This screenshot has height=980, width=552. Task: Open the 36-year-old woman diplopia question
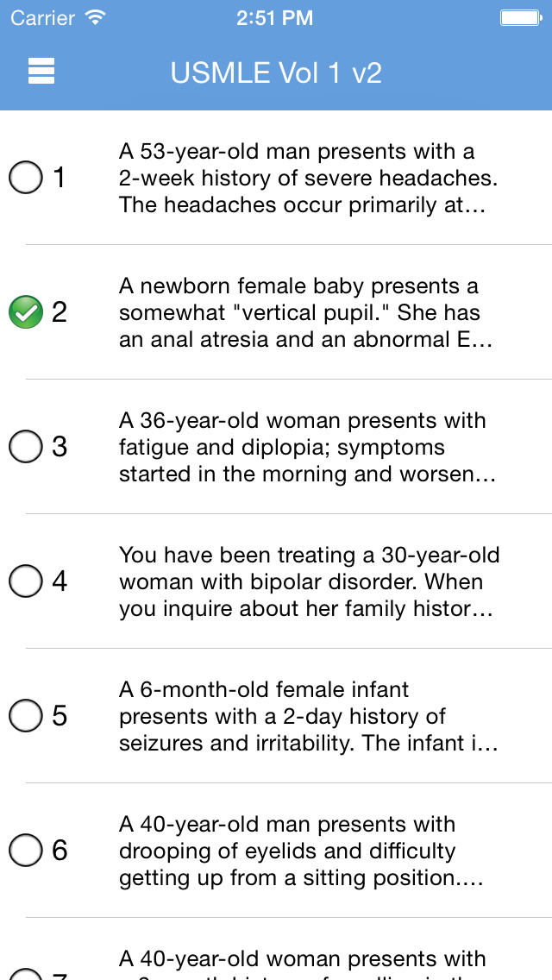pos(308,447)
